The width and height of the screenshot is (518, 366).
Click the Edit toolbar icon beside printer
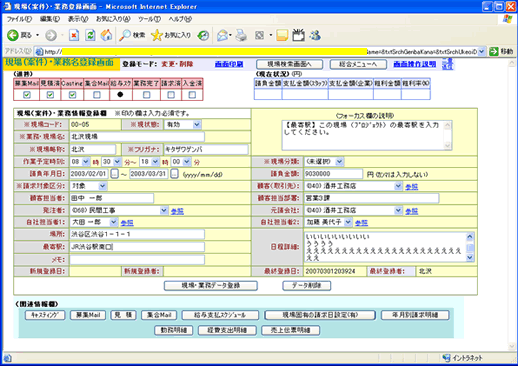[260, 35]
